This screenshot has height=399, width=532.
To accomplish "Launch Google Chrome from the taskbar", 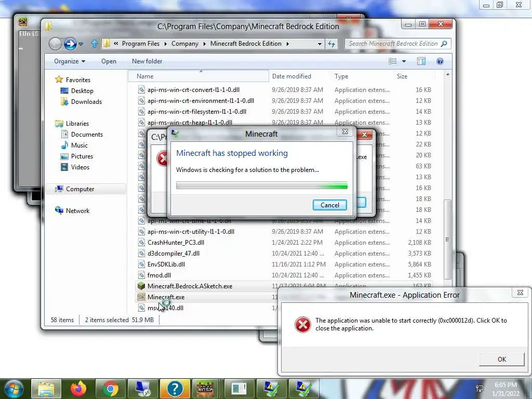I will tap(111, 389).
